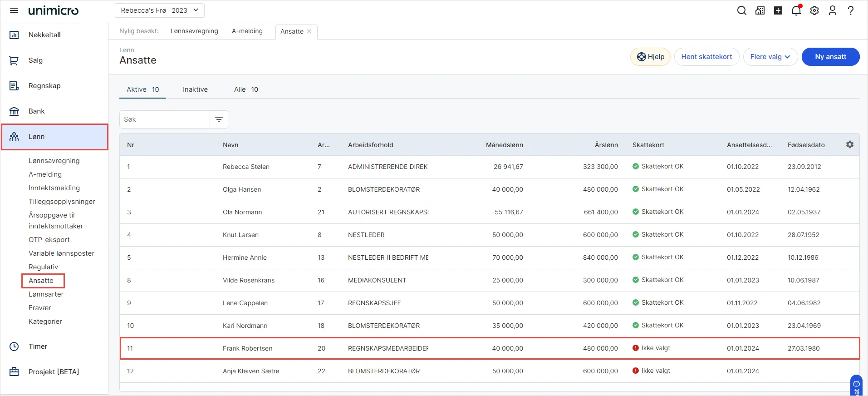Open the hamburger navigation menu

[14, 10]
